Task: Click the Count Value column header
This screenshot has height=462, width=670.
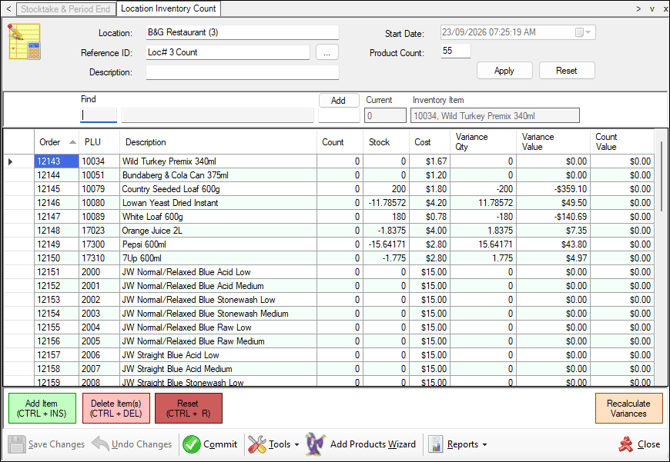Action: 622,142
